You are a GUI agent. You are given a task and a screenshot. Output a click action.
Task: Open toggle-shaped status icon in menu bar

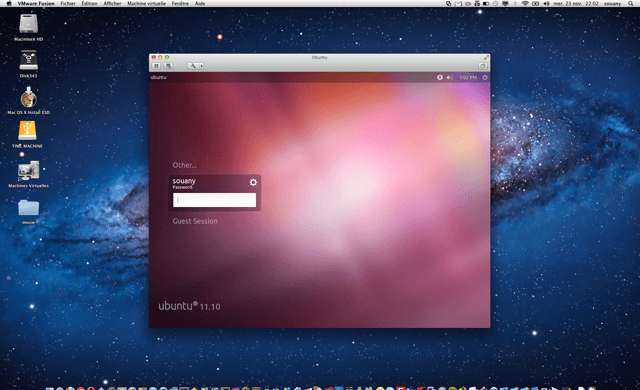pos(486,3)
